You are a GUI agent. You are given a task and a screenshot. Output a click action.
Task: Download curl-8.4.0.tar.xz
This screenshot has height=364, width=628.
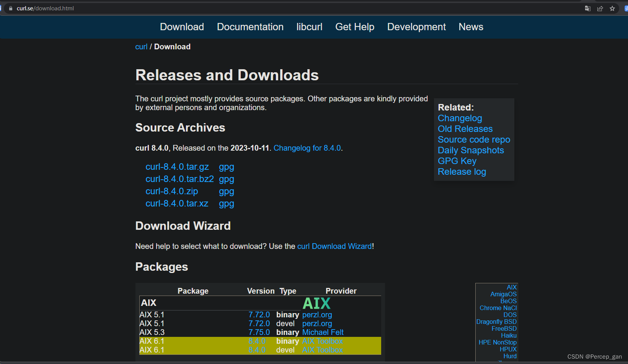pyautogui.click(x=177, y=203)
